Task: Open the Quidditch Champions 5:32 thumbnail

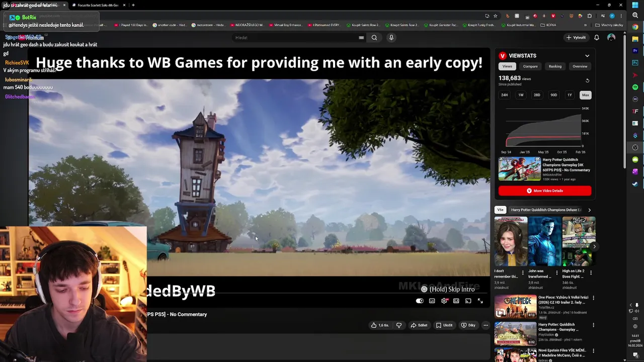Action: 515,334
